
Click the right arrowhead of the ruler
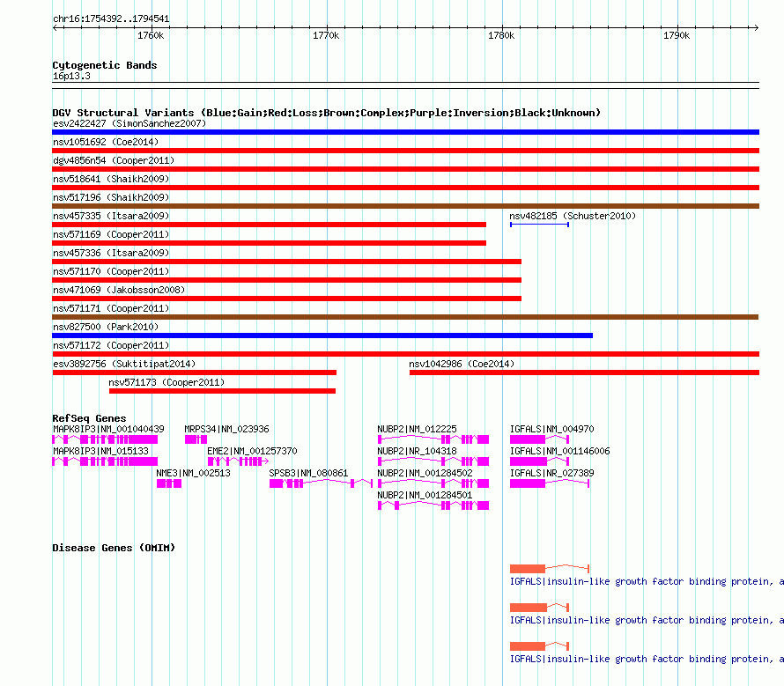pos(756,28)
